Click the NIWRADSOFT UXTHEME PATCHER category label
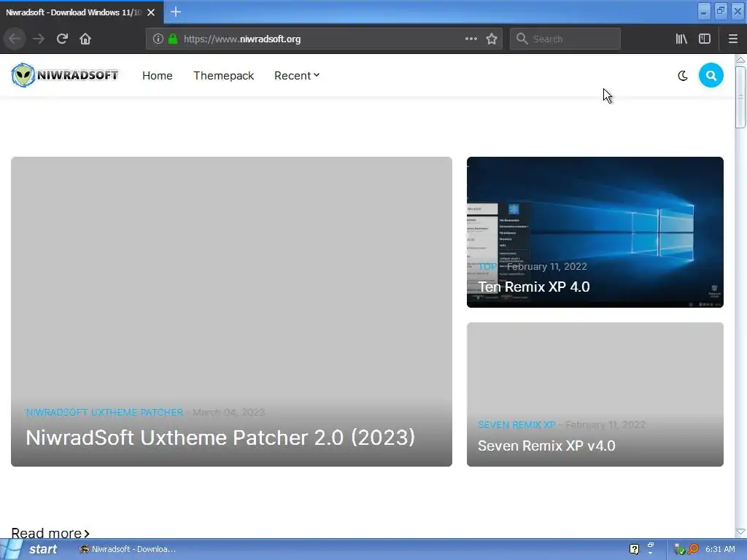Screen dimensions: 747x560 104,413
